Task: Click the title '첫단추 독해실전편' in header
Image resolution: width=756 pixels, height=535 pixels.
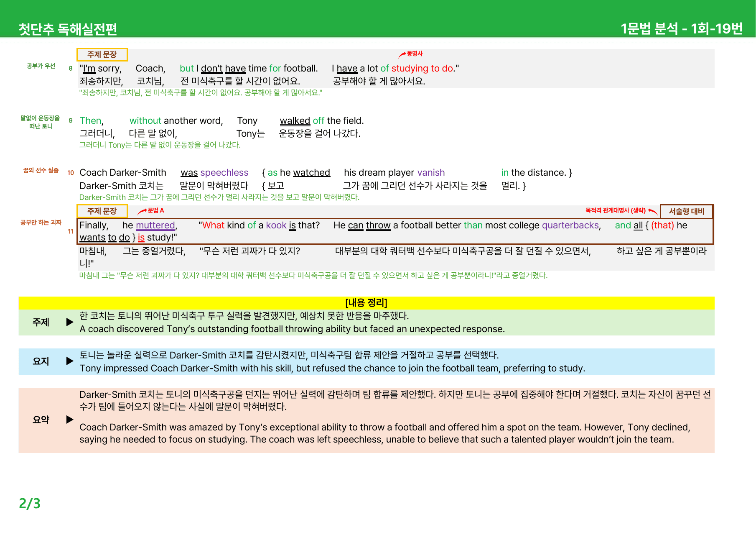Action: [68, 29]
